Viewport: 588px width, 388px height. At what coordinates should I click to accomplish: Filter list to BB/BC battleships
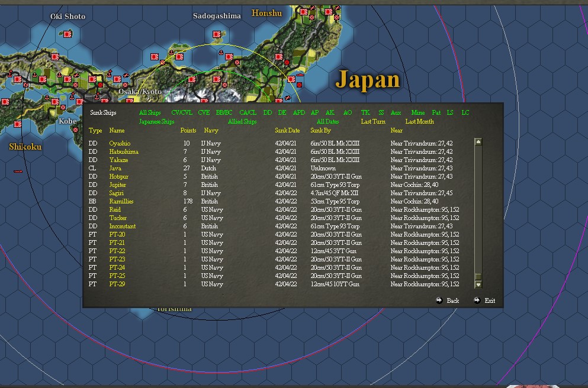[x=224, y=112]
